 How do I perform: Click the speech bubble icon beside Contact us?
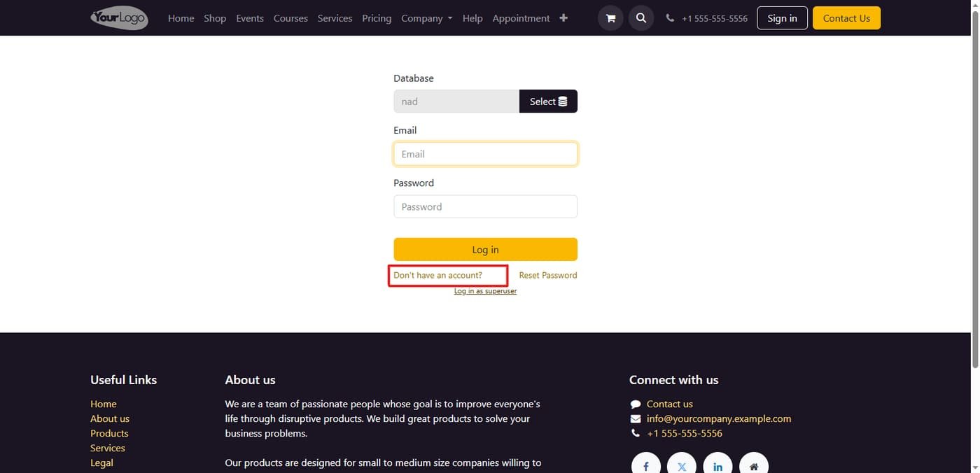click(x=636, y=404)
